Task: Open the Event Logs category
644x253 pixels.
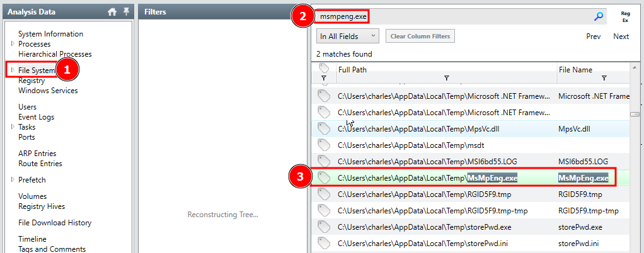Action: point(36,117)
